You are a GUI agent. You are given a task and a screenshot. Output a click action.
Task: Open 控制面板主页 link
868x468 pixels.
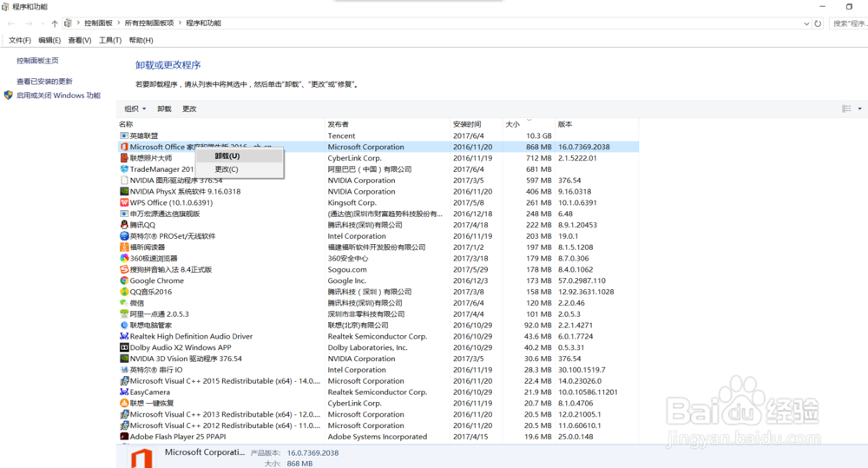coord(37,61)
